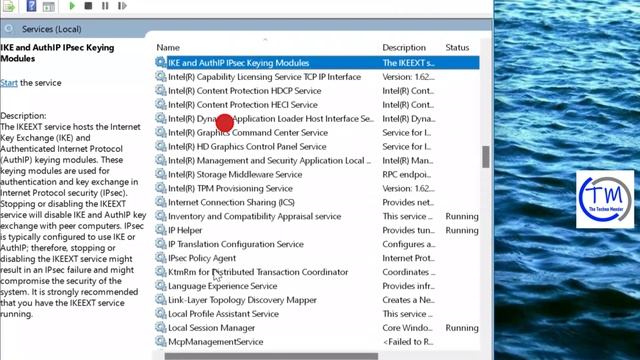This screenshot has height=360, width=640.
Task: Select Intel(R) HD Graphics Control Panel Service
Action: tap(247, 147)
